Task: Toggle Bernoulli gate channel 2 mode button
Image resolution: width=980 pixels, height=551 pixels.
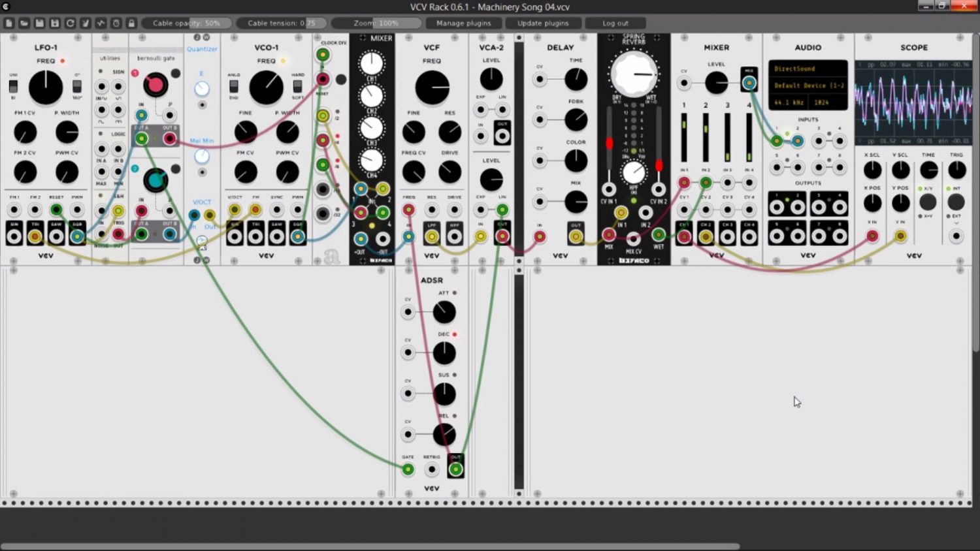Action: [x=175, y=169]
